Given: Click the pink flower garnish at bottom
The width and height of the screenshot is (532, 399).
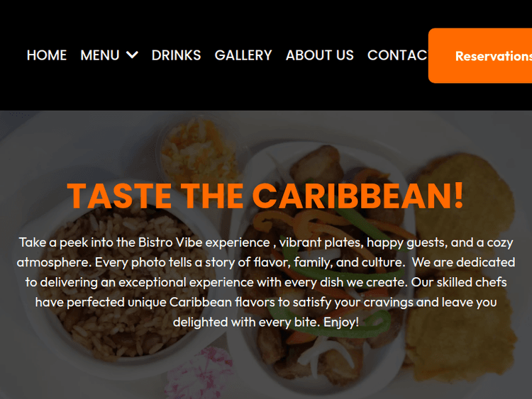Looking at the screenshot, I should click(200, 373).
